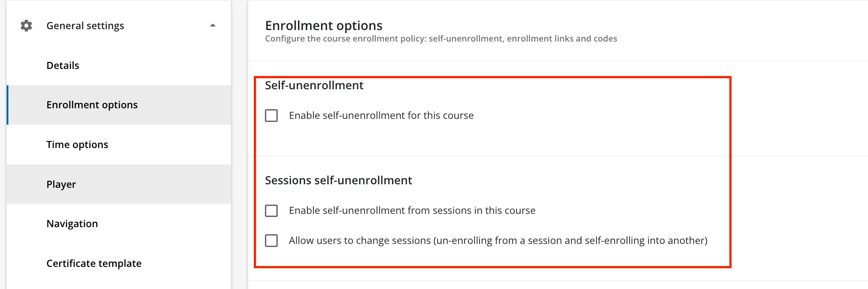Screen dimensions: 868x289
Task: Select Enrollment options in the sidebar
Action: [92, 105]
